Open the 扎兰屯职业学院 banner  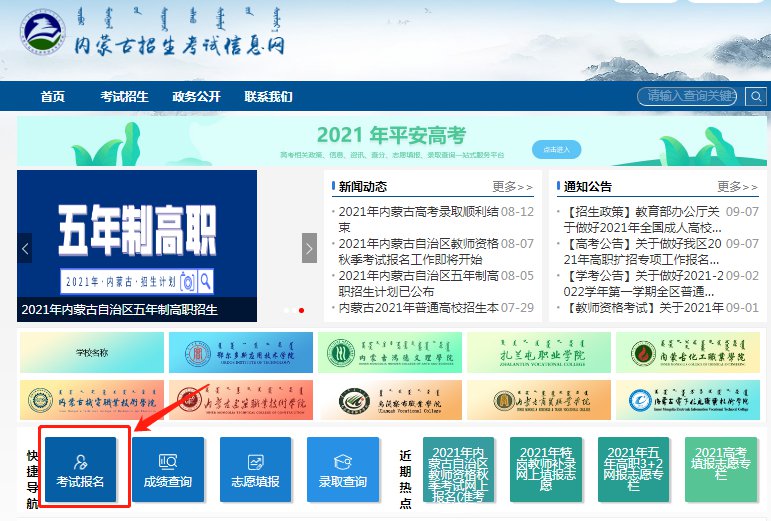[539, 352]
